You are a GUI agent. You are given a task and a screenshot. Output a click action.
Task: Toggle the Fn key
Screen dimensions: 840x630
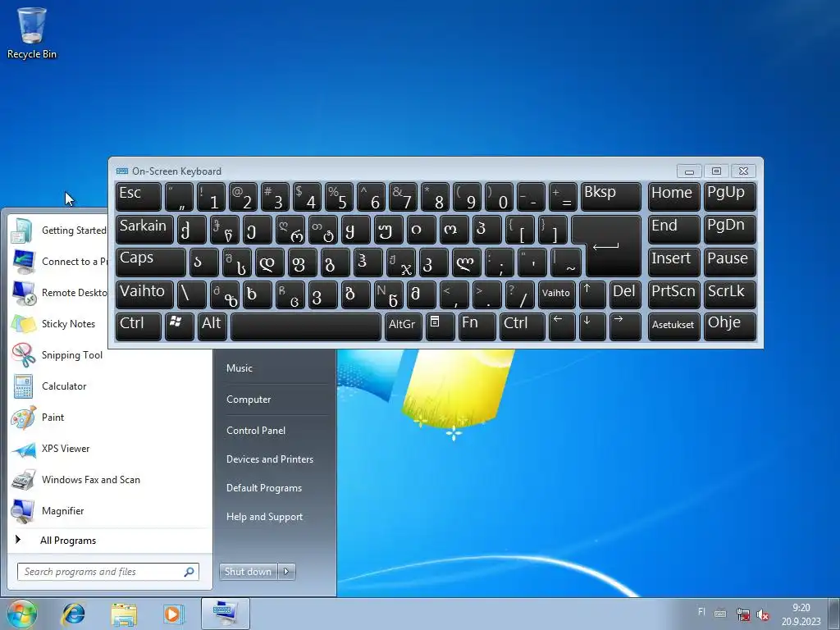pos(477,326)
